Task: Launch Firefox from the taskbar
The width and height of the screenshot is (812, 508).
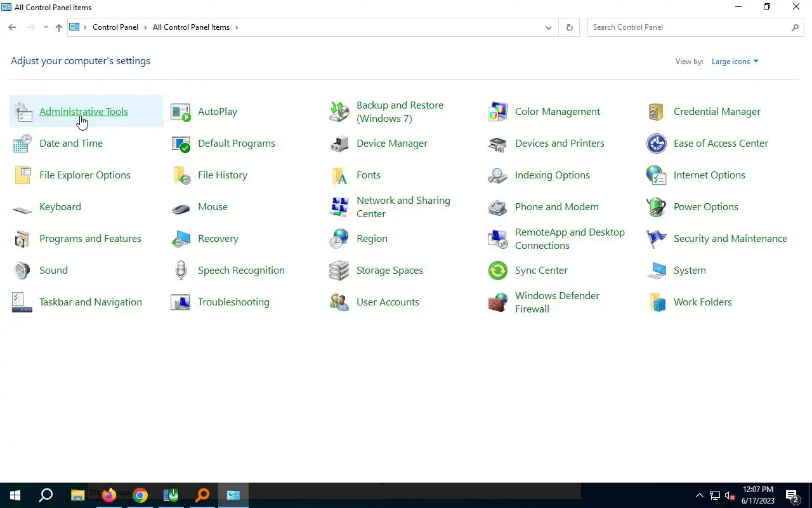Action: pyautogui.click(x=109, y=495)
